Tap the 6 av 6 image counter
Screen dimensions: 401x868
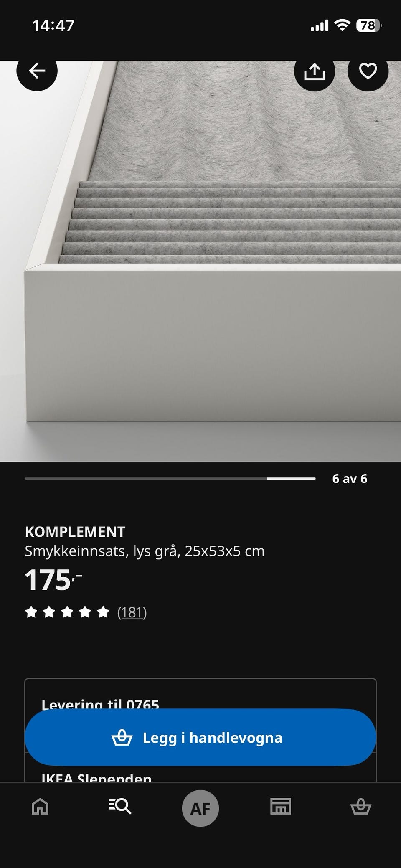(350, 479)
